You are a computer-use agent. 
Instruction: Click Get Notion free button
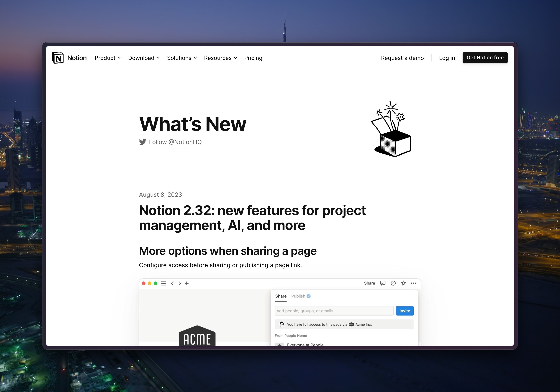pos(485,57)
